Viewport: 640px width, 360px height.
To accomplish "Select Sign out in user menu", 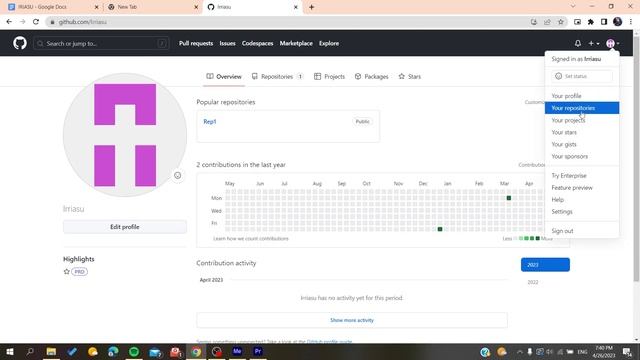I will [582, 231].
